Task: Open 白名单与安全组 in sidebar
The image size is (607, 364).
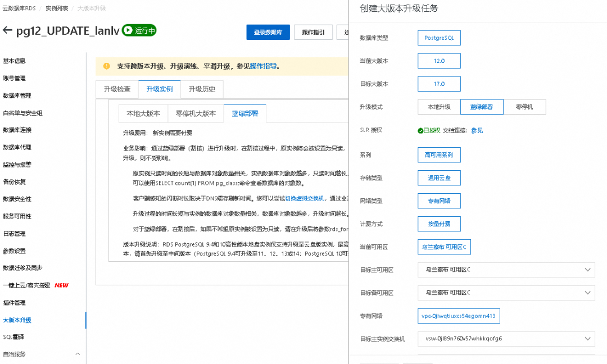Action: (x=22, y=113)
